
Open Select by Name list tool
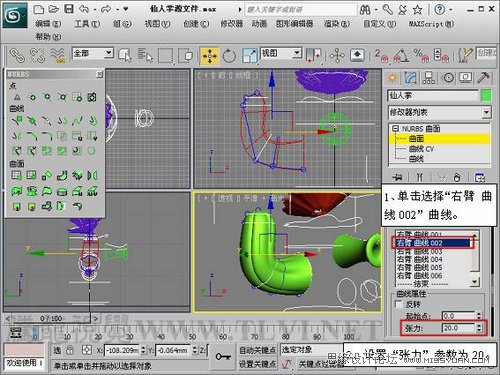145,55
